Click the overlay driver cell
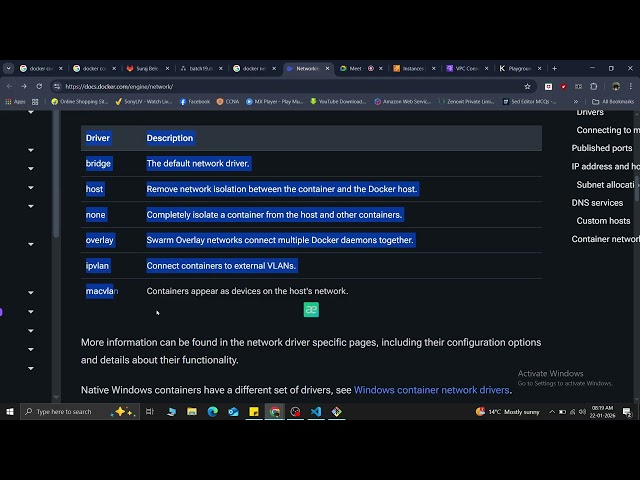 tap(100, 240)
